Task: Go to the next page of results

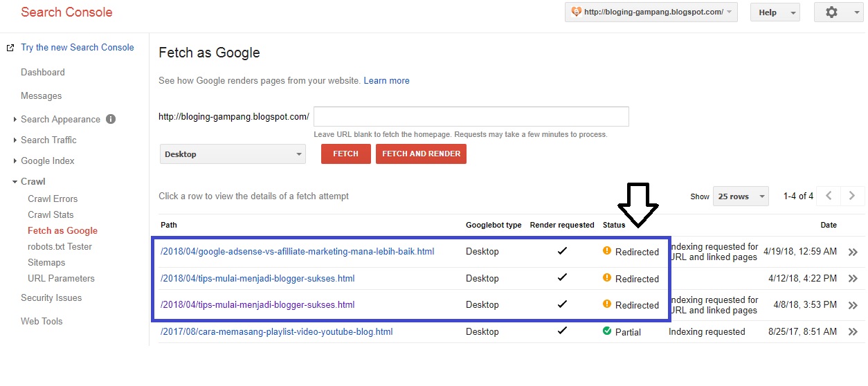Action: click(852, 196)
